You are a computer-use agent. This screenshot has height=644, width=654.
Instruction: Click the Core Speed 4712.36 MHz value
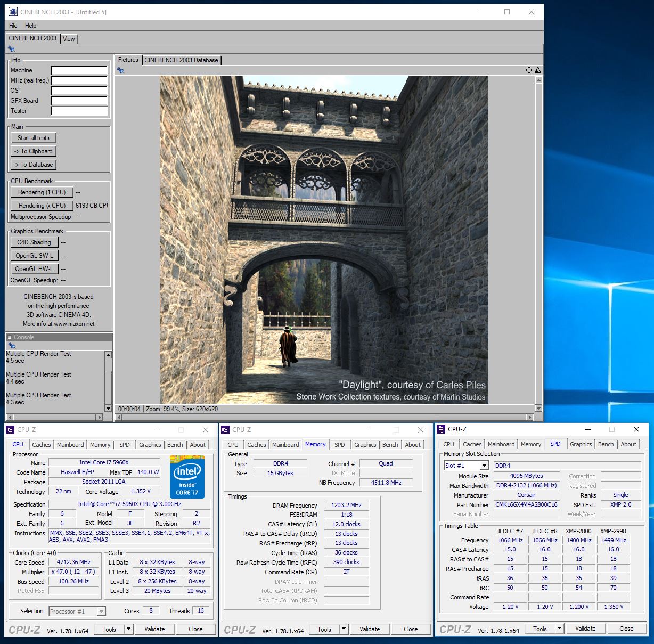coord(74,562)
